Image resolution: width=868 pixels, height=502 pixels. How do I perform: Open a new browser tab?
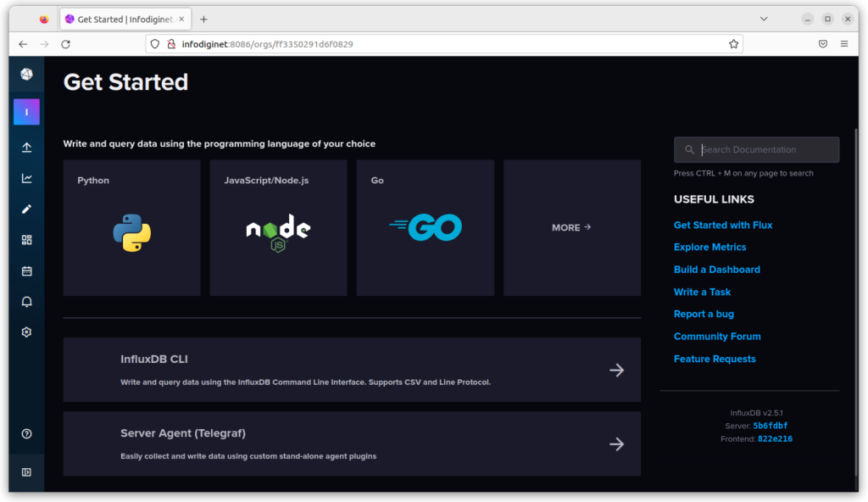pos(203,20)
